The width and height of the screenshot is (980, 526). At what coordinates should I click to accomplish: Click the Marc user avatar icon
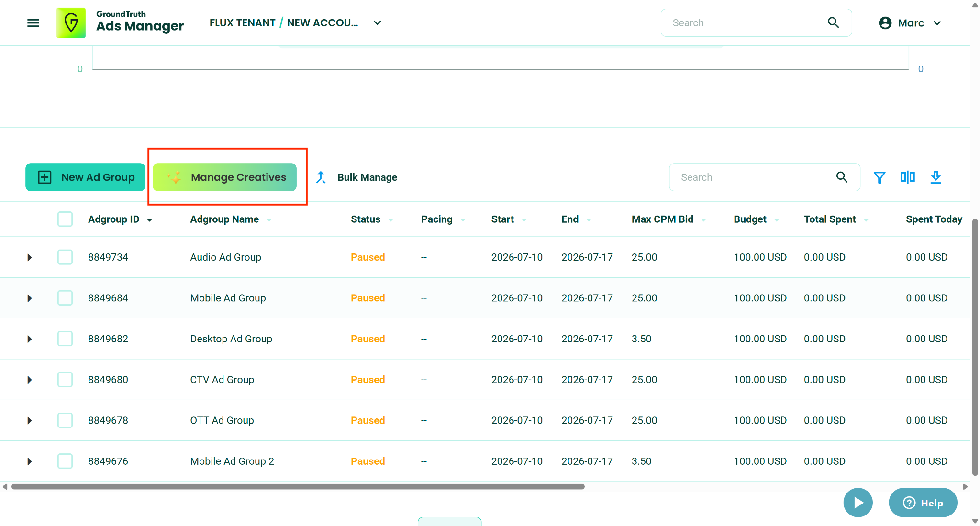[885, 23]
